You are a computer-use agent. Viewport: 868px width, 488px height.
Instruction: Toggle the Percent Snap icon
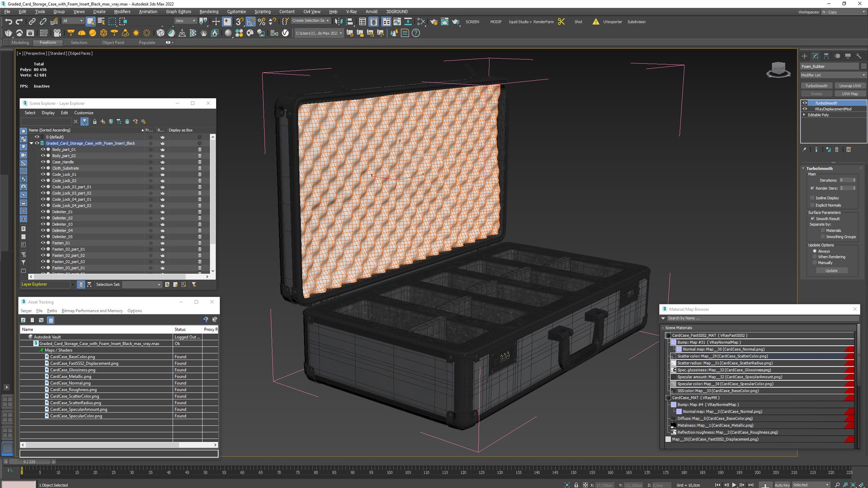point(261,21)
